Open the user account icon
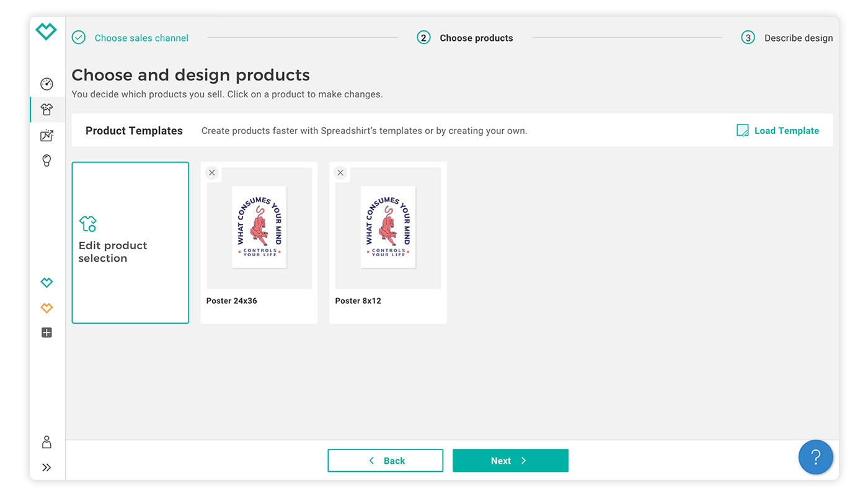Viewport: 868px width, 496px height. [x=46, y=442]
